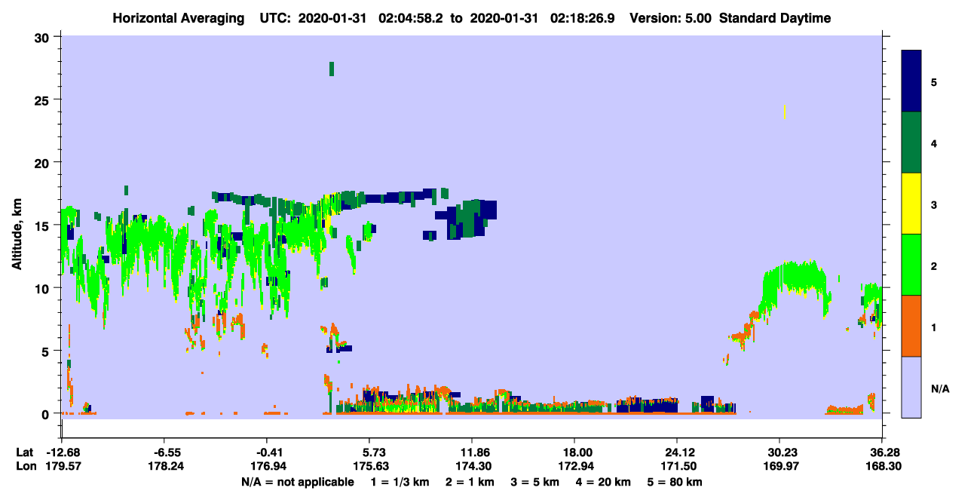Image resolution: width=980 pixels, height=503 pixels.
Task: Click the longitude value 172.94
Action: click(574, 466)
